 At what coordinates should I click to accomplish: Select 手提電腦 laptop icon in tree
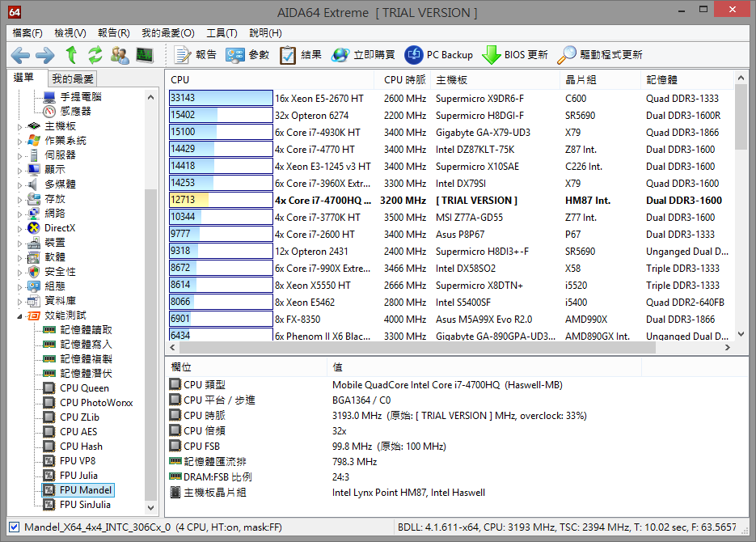49,97
